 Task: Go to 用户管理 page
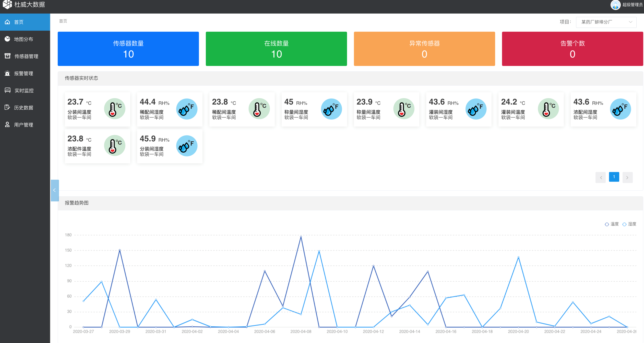pyautogui.click(x=25, y=125)
